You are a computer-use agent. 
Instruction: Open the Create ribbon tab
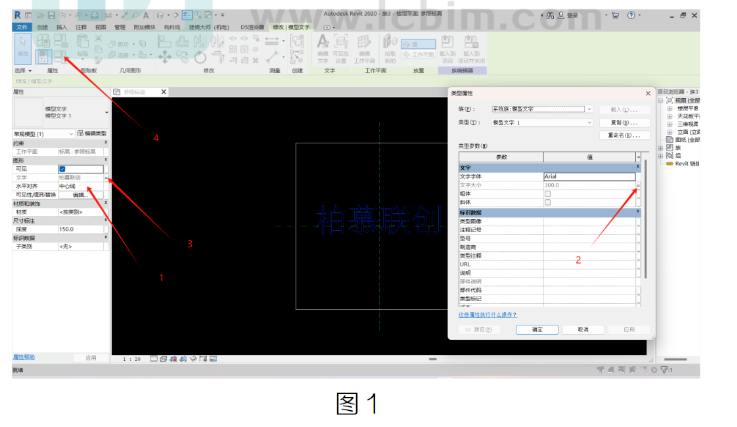pyautogui.click(x=42, y=27)
